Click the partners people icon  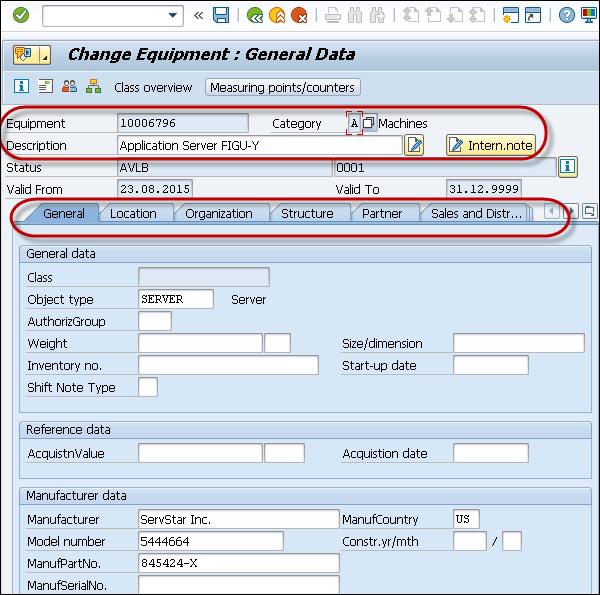click(69, 86)
